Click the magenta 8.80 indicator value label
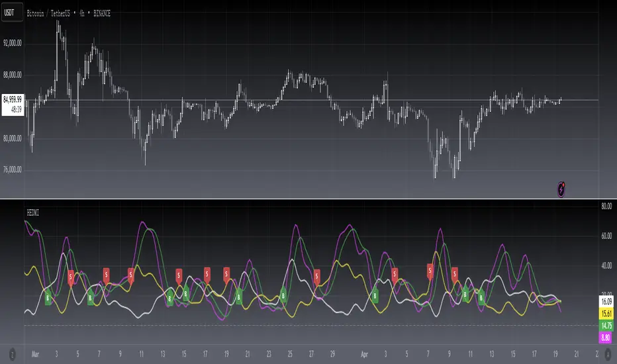This screenshot has width=617, height=364. [x=606, y=338]
